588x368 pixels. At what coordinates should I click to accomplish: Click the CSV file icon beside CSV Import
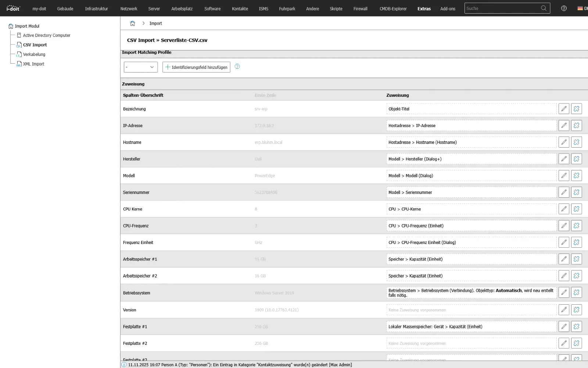[x=19, y=45]
